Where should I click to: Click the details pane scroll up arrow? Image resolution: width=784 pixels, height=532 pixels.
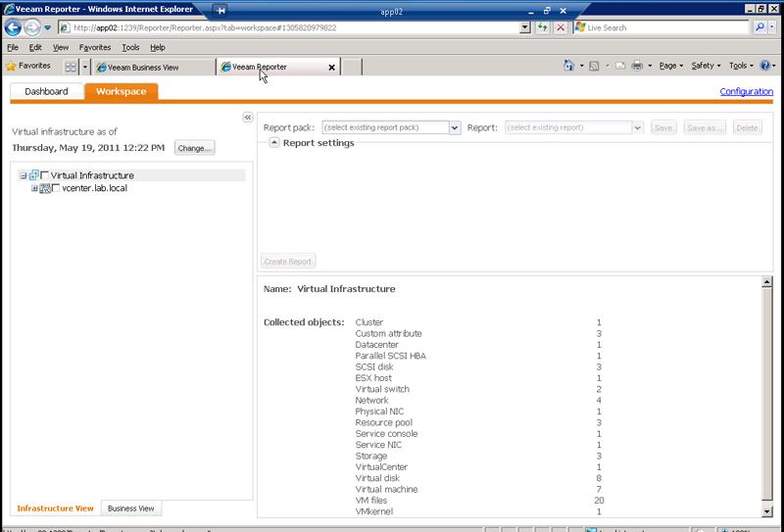(x=767, y=282)
